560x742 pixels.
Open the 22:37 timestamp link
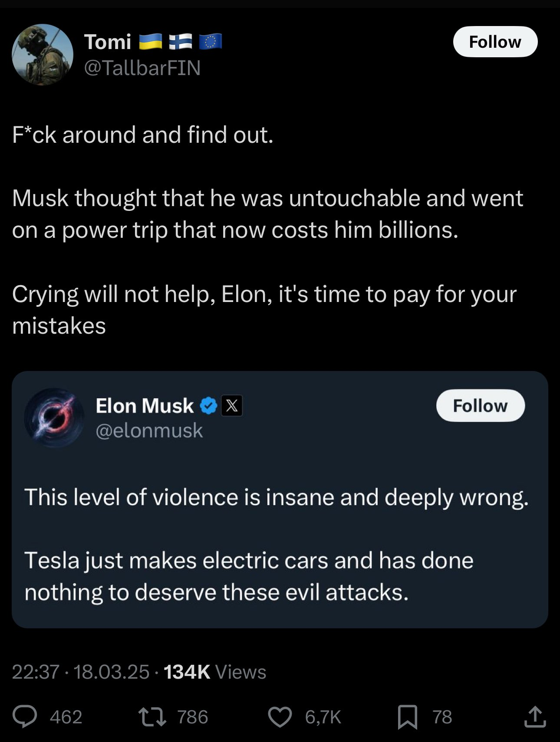coord(35,672)
